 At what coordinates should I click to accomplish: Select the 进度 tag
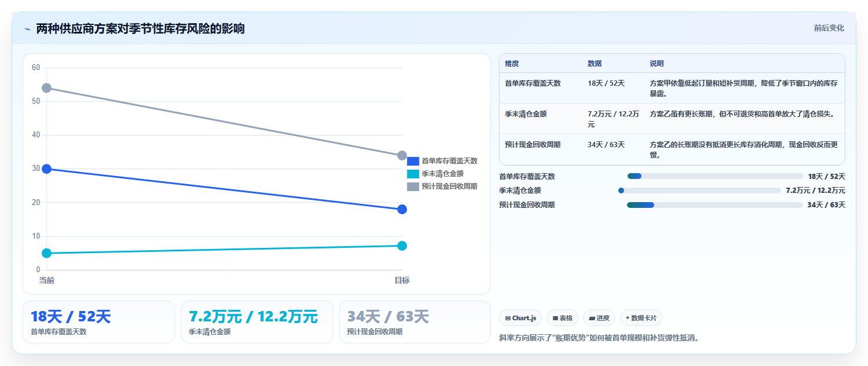tap(599, 318)
